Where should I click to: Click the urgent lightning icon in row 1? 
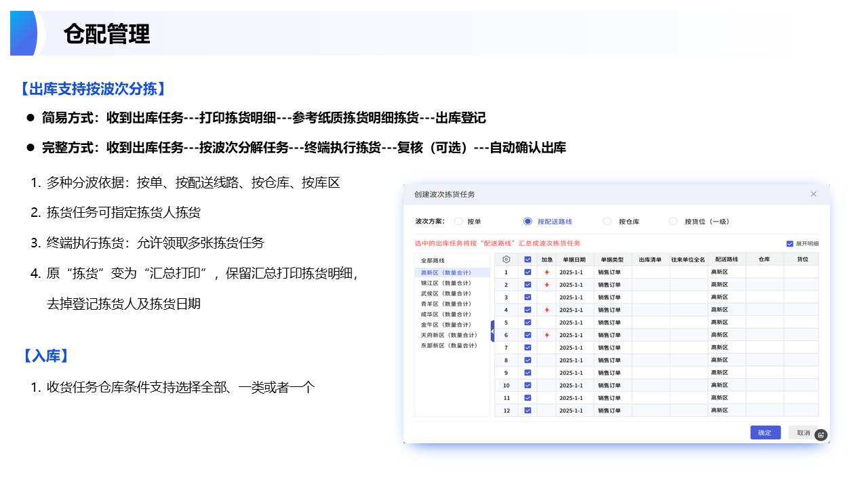[x=547, y=272]
